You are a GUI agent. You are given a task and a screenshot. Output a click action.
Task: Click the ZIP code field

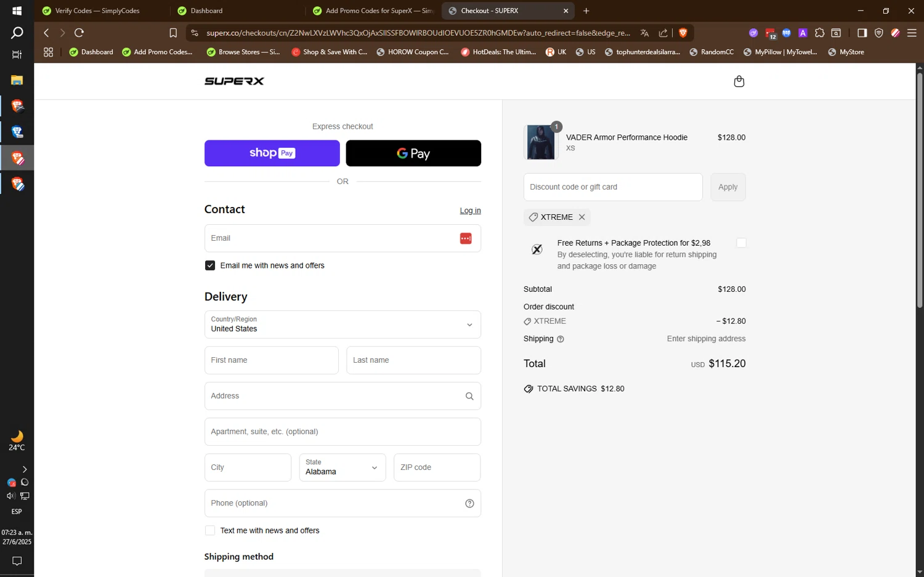[x=437, y=468]
